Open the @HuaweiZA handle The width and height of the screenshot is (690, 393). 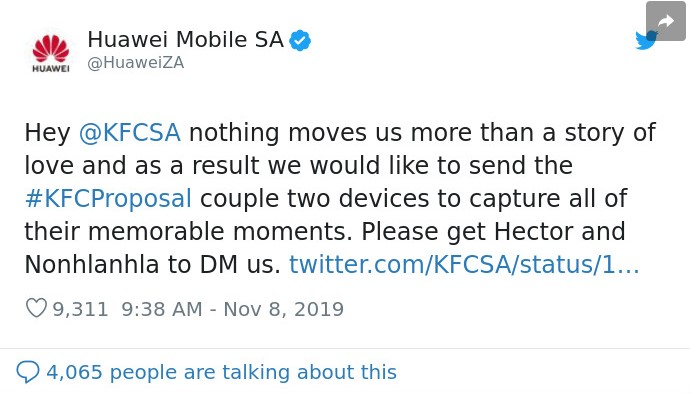(136, 63)
